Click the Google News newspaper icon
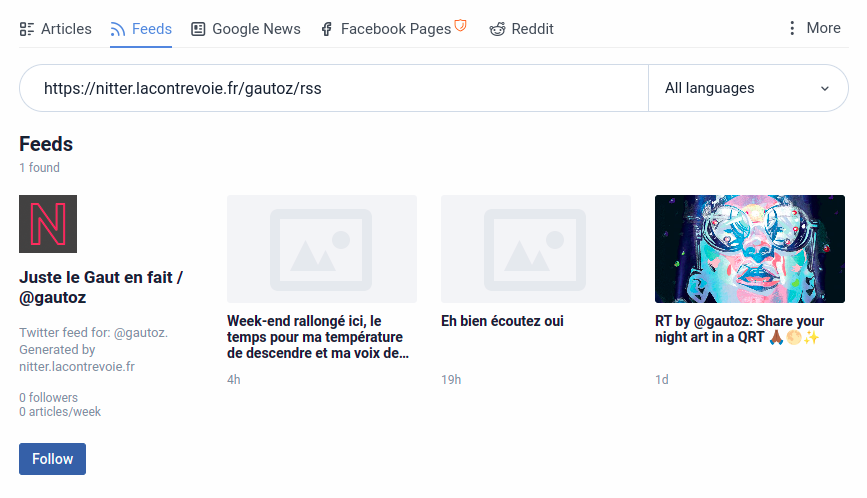 198,29
